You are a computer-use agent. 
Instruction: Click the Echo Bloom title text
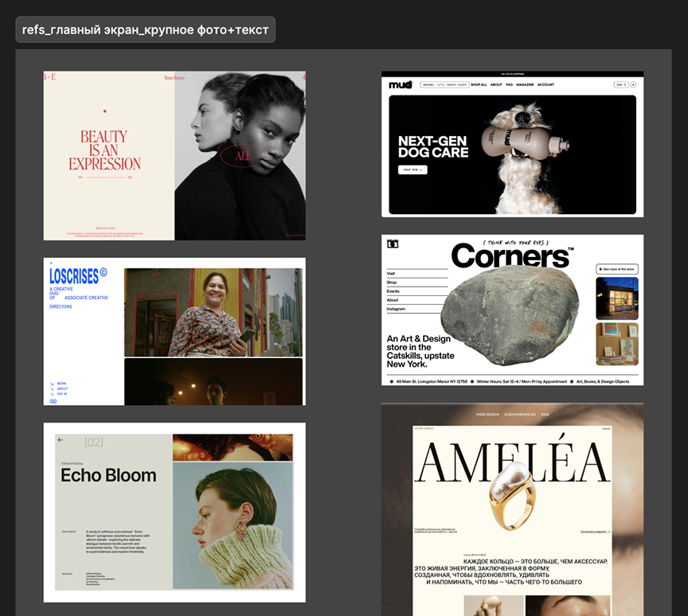pos(108,475)
